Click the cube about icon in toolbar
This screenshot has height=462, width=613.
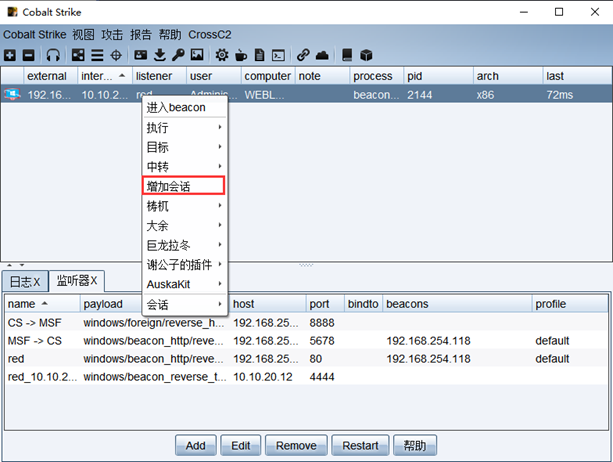pos(366,55)
